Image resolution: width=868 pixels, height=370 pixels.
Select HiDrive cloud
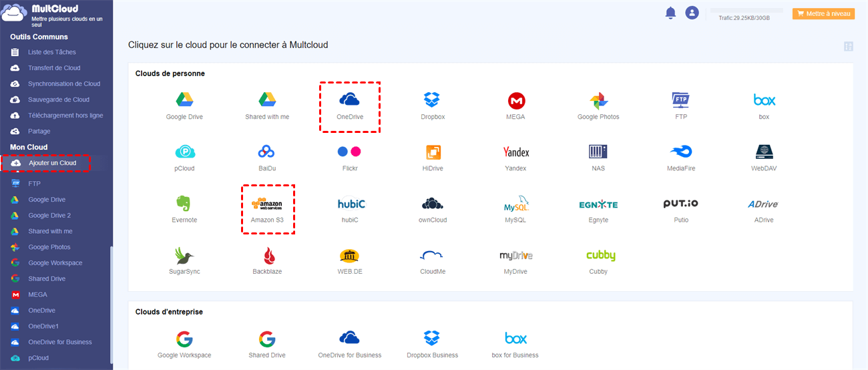click(x=433, y=158)
